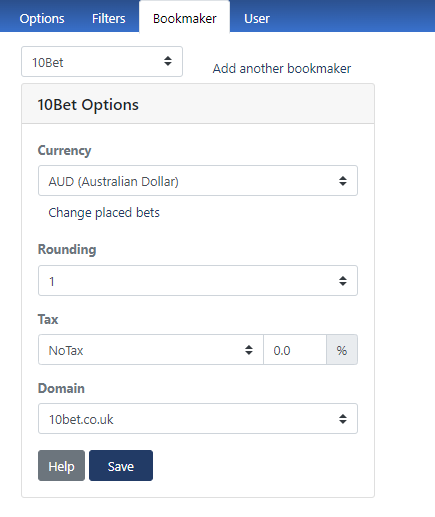Image resolution: width=435 pixels, height=517 pixels.
Task: Click the arrows icon in the Rounding field
Action: coord(343,281)
